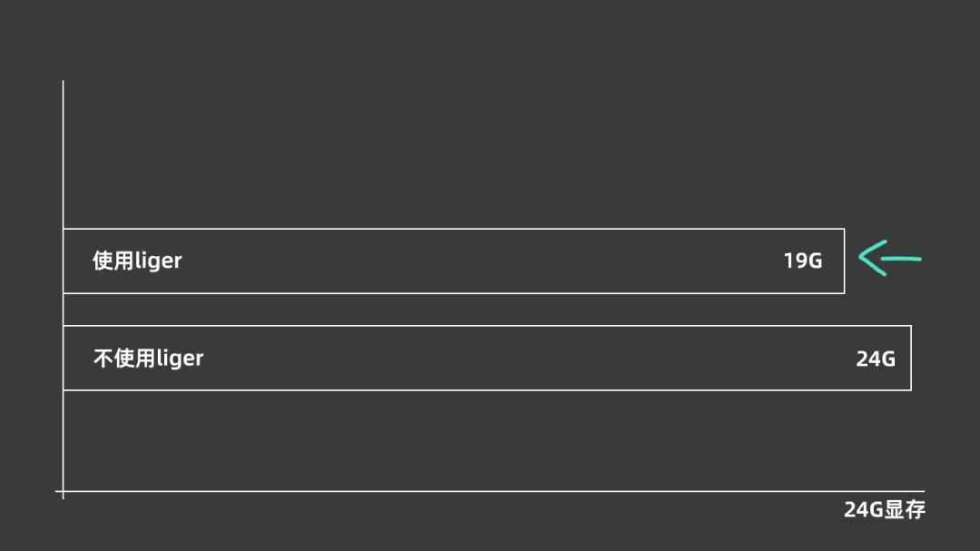
Task: Click the top end of the vertical axis
Action: pos(64,83)
